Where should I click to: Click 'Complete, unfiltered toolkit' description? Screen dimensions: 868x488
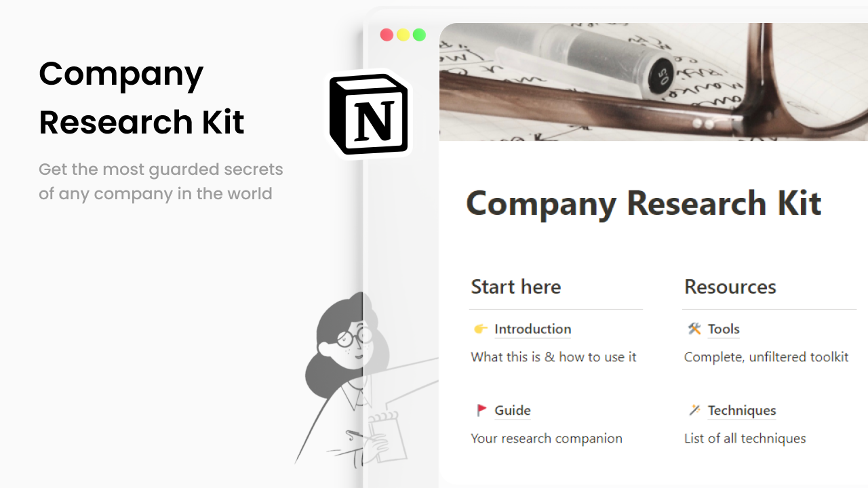pos(766,357)
